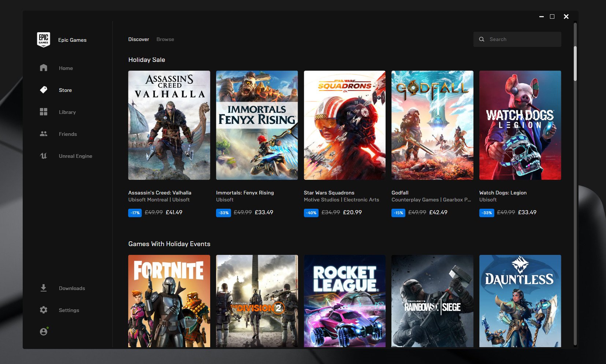This screenshot has height=364, width=606.
Task: Click the 'Godfall' title text
Action: coord(400,193)
